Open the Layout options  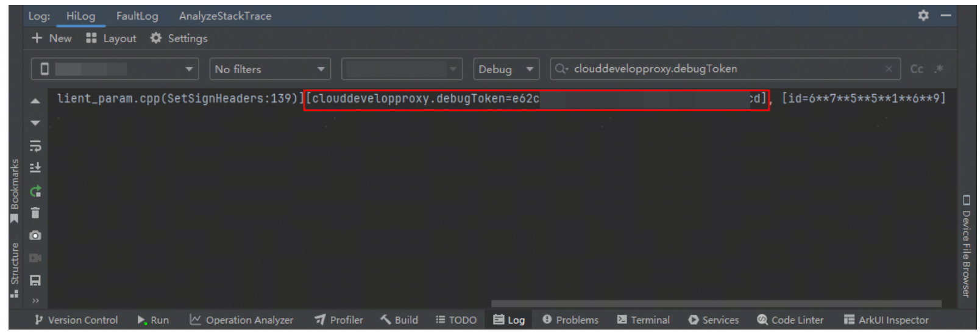pos(111,38)
